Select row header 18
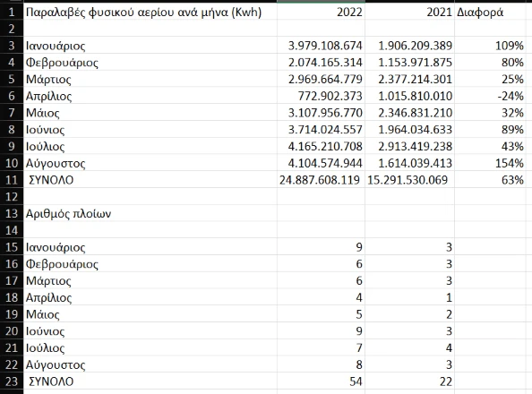 (x=12, y=297)
